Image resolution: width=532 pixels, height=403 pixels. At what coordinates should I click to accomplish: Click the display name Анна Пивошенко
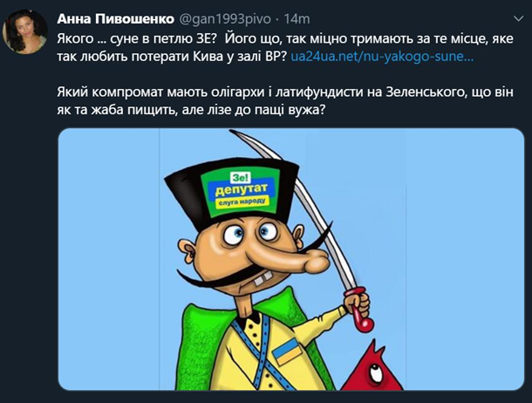click(x=116, y=19)
